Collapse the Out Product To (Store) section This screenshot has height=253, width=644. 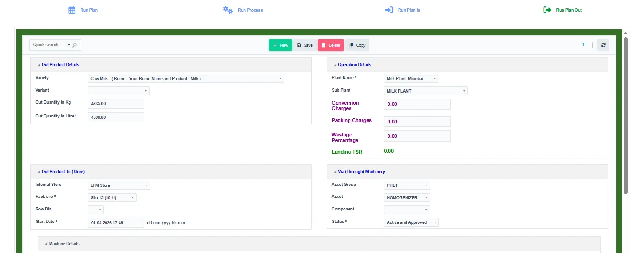click(x=39, y=172)
